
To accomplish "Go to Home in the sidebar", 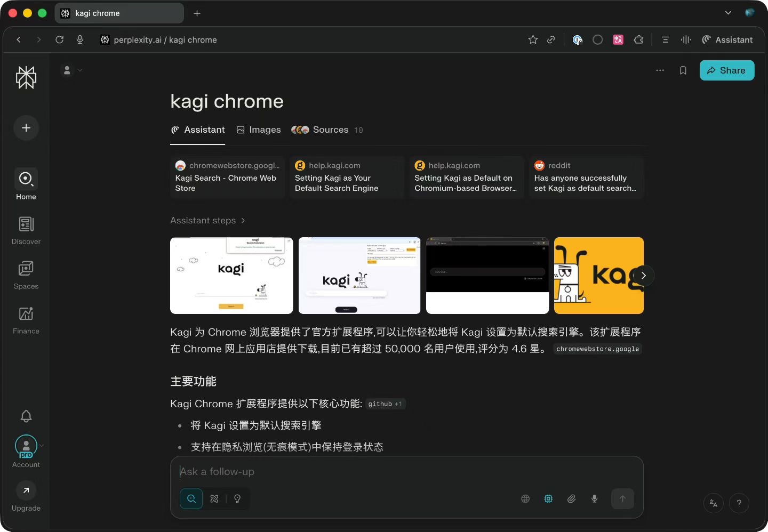I will click(x=26, y=184).
